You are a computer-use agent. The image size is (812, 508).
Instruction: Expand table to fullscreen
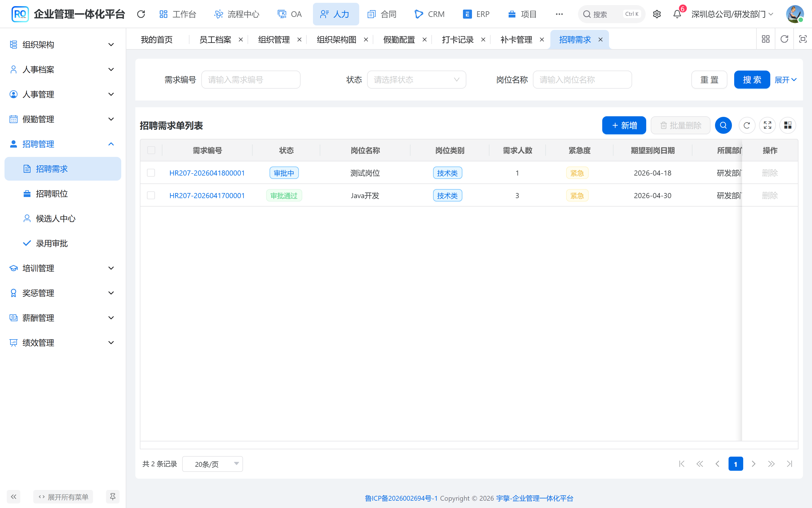(767, 125)
